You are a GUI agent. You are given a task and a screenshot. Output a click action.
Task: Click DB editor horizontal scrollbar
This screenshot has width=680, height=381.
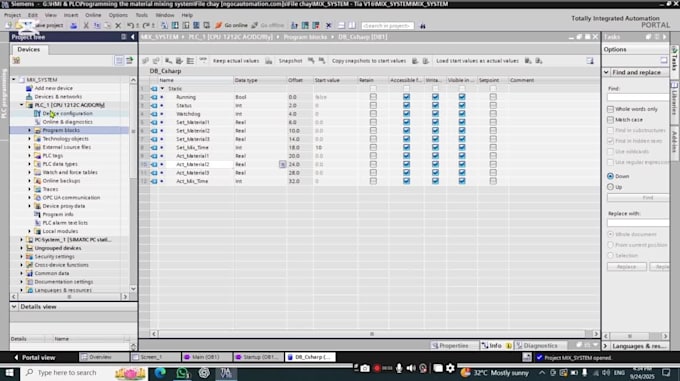[372, 334]
